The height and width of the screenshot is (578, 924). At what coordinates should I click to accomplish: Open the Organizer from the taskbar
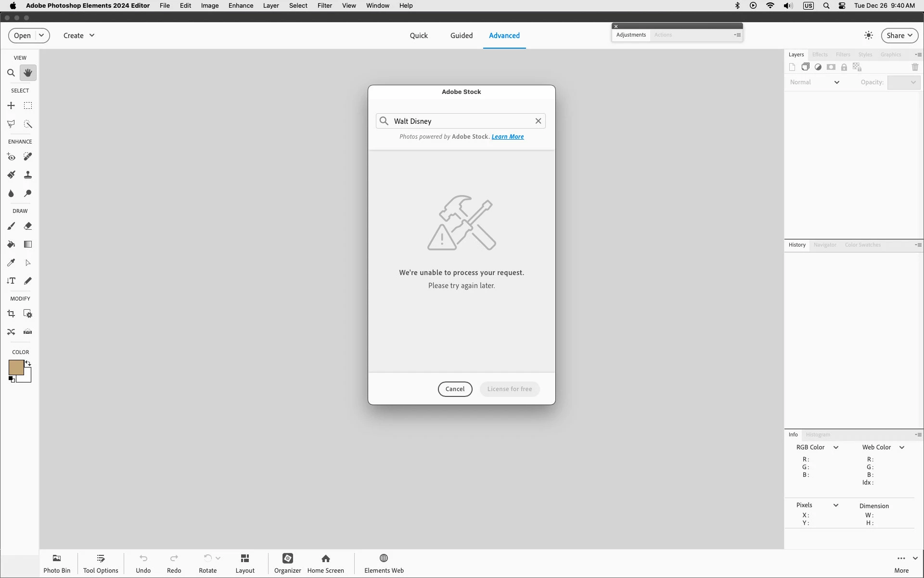pos(287,563)
